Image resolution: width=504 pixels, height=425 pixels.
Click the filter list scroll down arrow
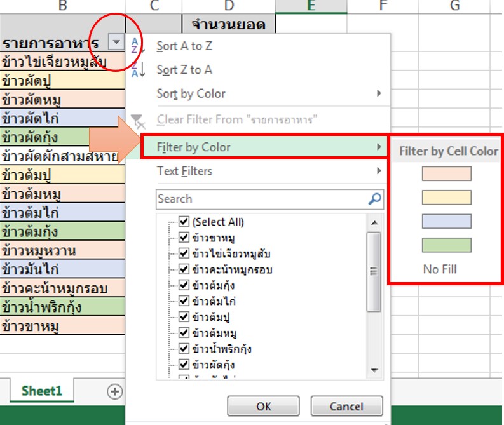tap(374, 370)
